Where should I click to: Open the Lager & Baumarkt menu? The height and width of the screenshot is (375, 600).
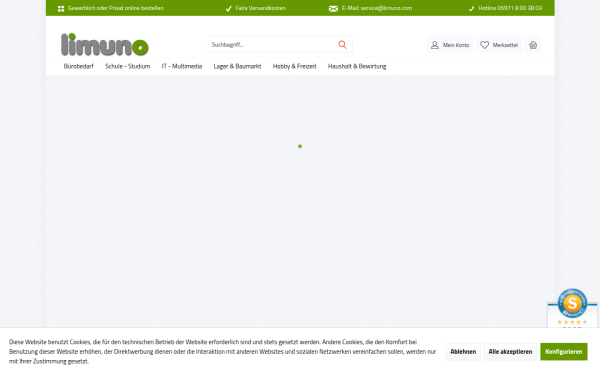tap(237, 66)
